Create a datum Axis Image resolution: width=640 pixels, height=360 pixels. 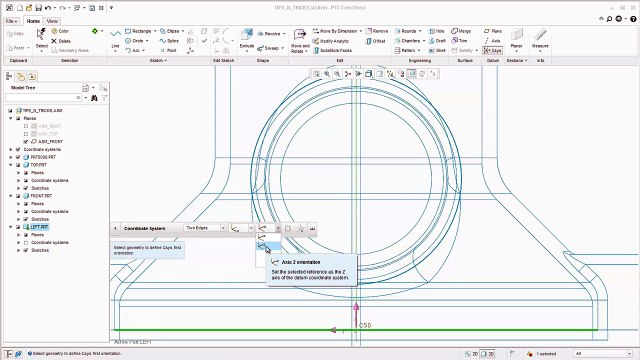coord(492,41)
